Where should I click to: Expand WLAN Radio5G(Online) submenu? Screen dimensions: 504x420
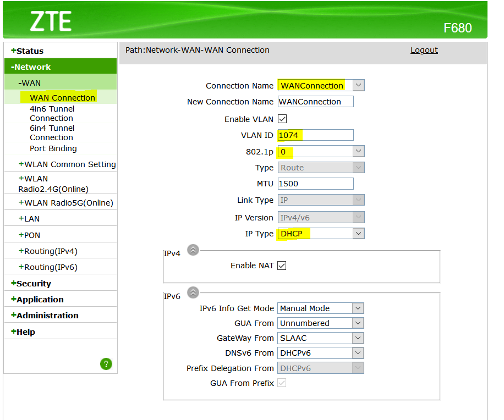tap(66, 203)
